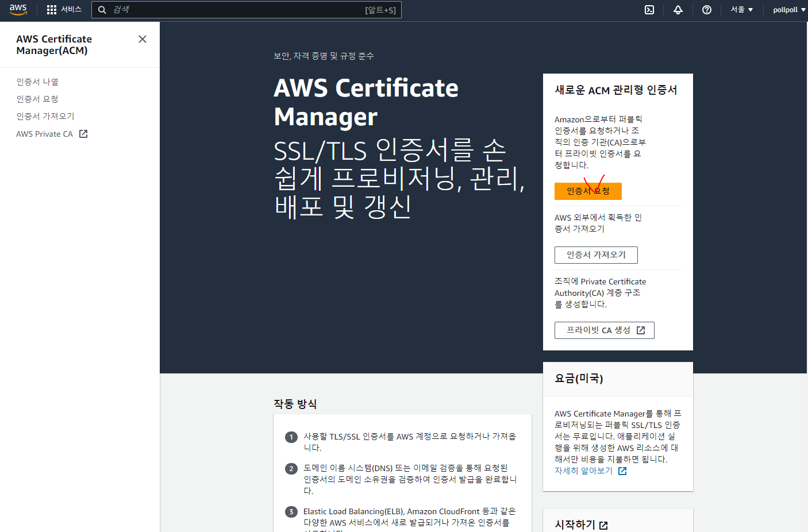Open the AWS home logo
The image size is (808, 532).
pyautogui.click(x=18, y=10)
